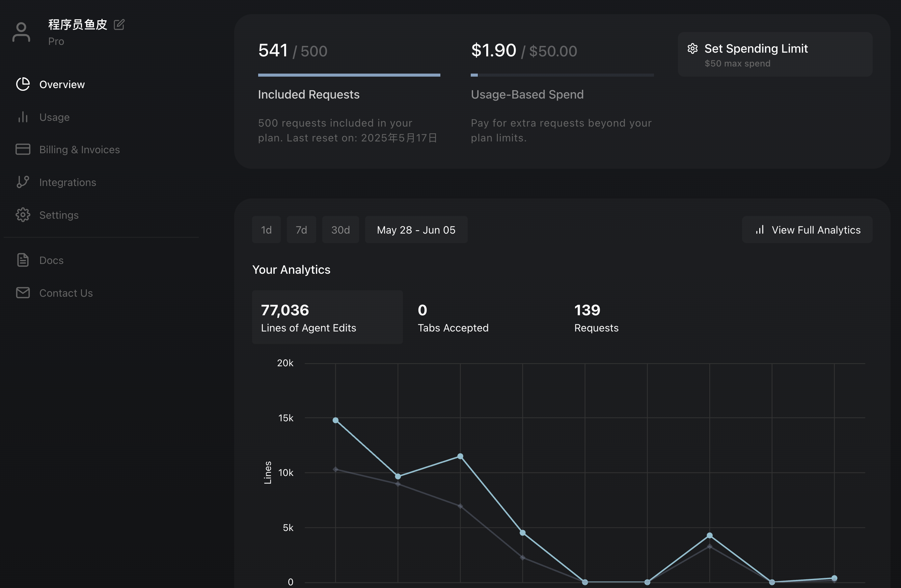Open the May 28 - Jun 05 date picker
This screenshot has height=588, width=901.
[x=416, y=230]
